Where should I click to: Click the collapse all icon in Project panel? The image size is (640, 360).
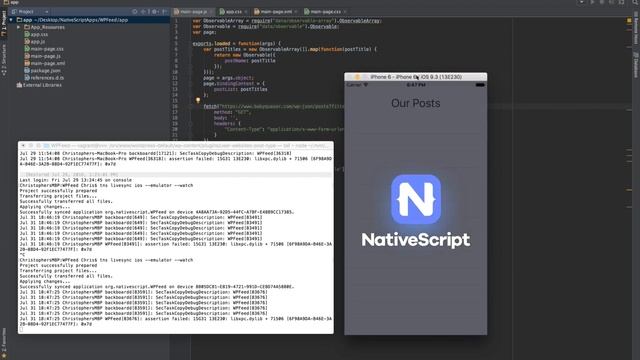144,12
